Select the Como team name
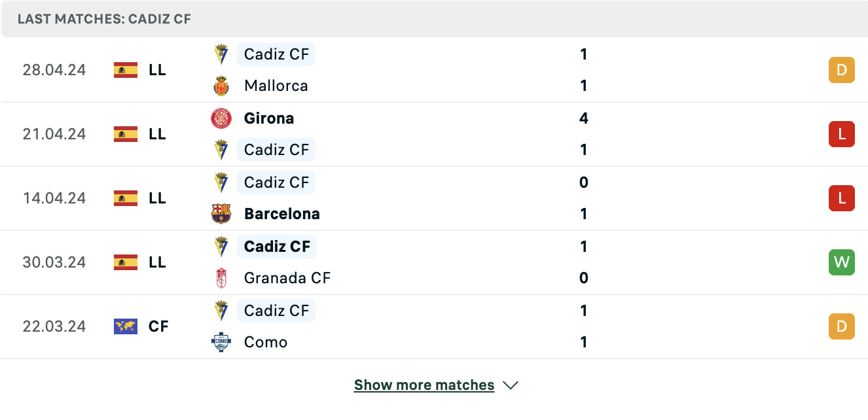Screen dimensions: 868x420 click(x=266, y=342)
